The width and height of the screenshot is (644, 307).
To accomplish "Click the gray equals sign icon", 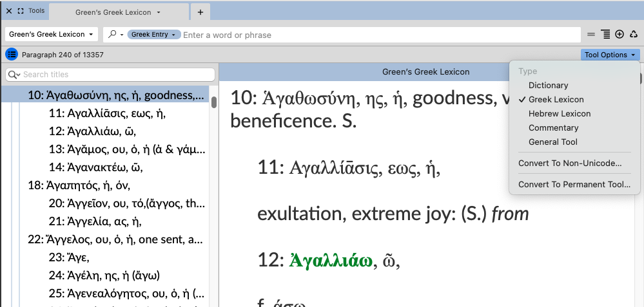I will click(591, 35).
